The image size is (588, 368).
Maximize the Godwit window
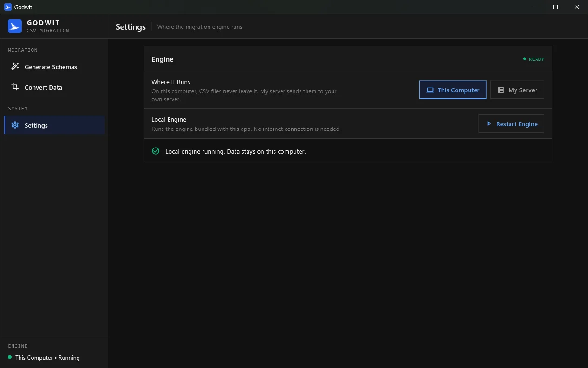tap(555, 7)
